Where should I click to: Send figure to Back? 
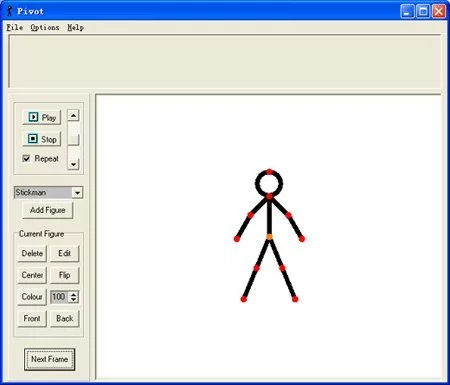[x=64, y=318]
